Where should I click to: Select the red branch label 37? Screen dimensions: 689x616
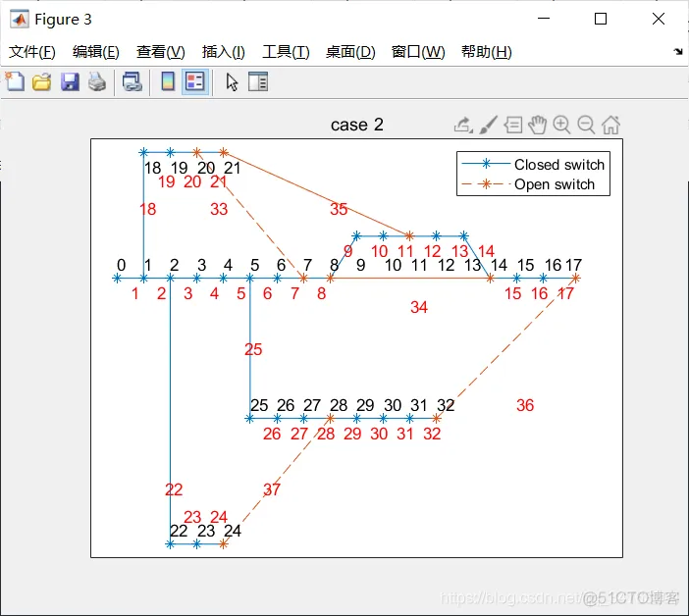[x=272, y=489]
